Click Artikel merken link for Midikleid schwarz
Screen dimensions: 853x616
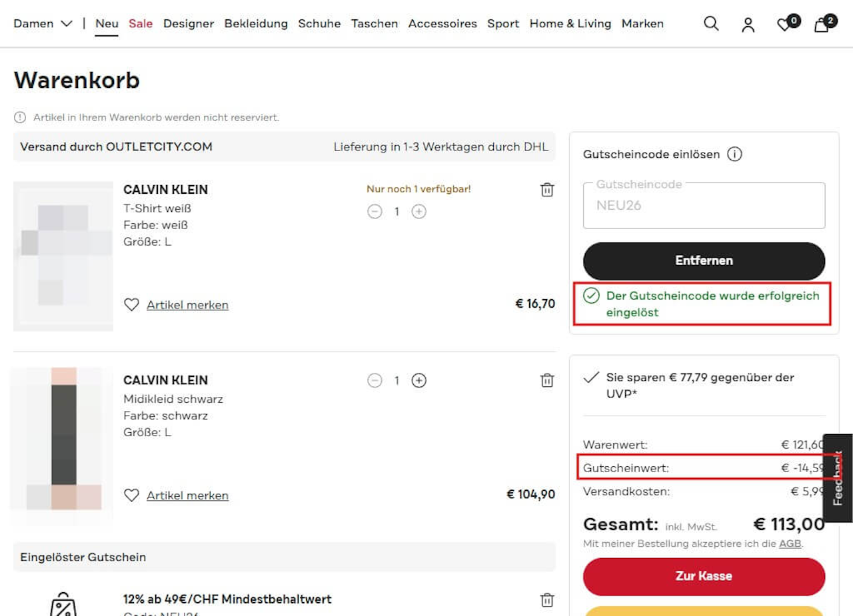[x=187, y=495]
